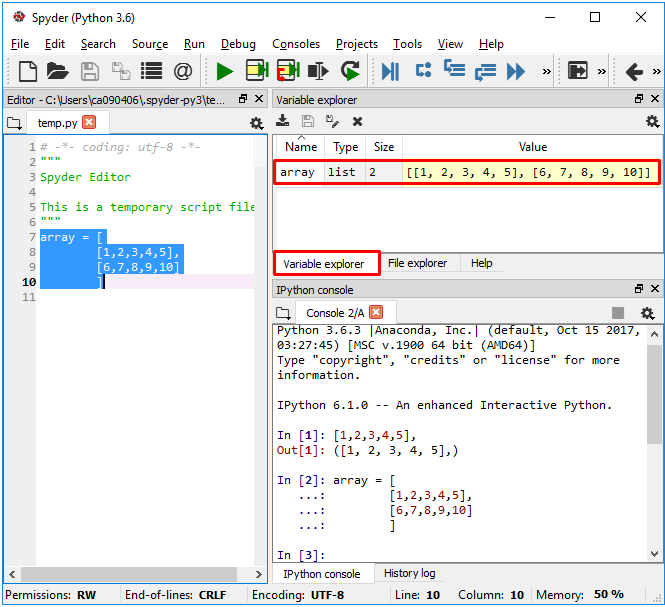
Task: Open the Search menu
Action: (98, 44)
